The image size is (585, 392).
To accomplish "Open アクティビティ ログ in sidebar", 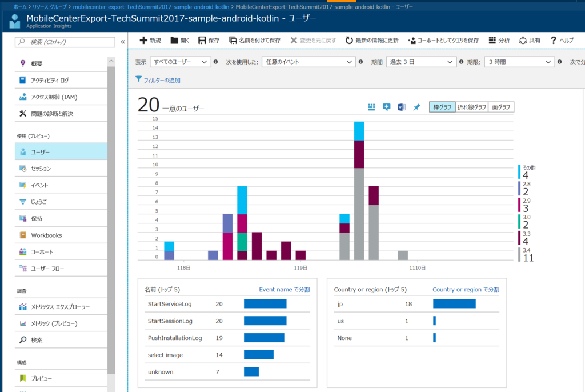I will coord(61,80).
